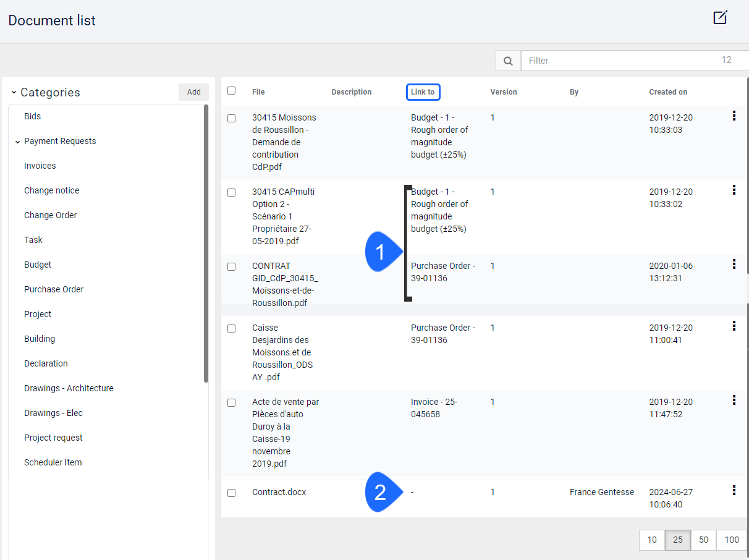Select the Drawings - Elec category

tap(53, 413)
